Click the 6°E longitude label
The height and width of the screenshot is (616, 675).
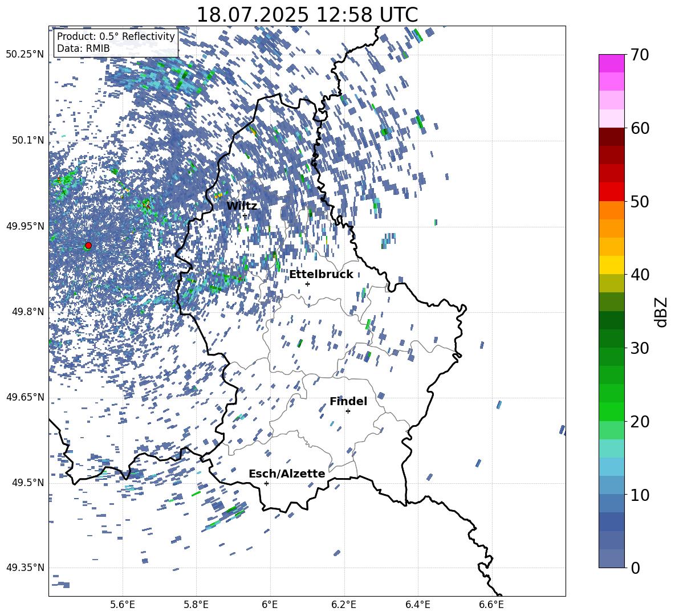coord(270,605)
